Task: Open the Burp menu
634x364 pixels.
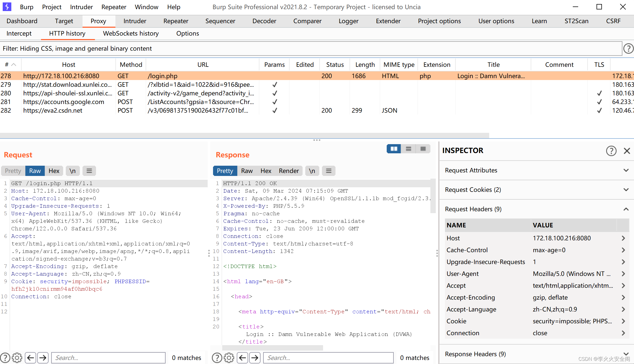Action: pos(26,7)
